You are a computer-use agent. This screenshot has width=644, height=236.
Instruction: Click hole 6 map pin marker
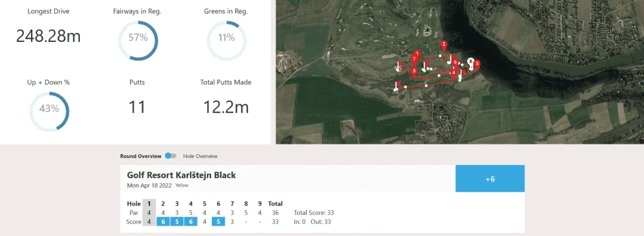click(x=455, y=63)
